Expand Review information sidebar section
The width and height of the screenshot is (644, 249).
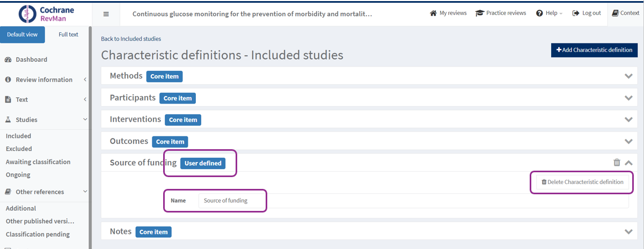click(44, 79)
